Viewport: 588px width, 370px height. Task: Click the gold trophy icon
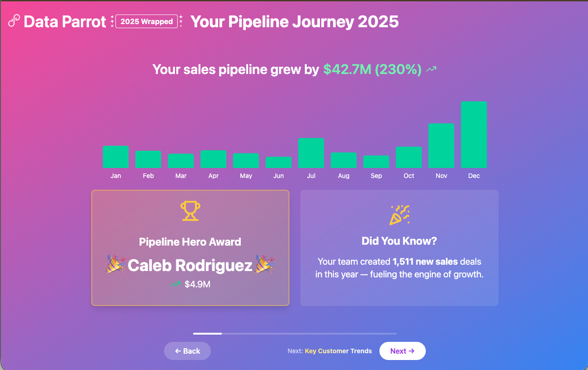(190, 211)
